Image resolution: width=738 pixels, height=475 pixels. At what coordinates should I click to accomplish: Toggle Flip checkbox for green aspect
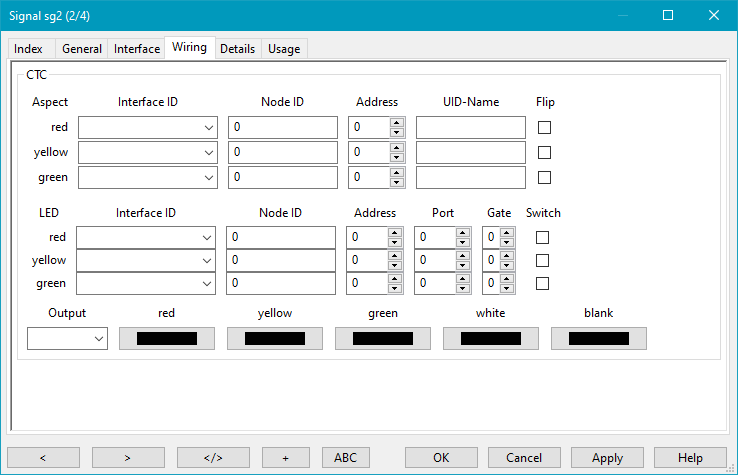point(545,177)
